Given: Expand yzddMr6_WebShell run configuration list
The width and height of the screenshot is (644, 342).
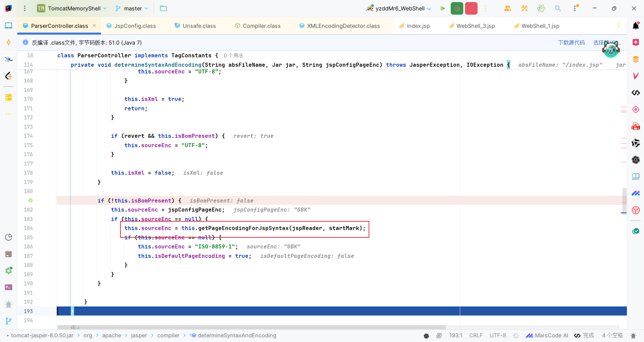Looking at the screenshot, I should tap(398, 8).
